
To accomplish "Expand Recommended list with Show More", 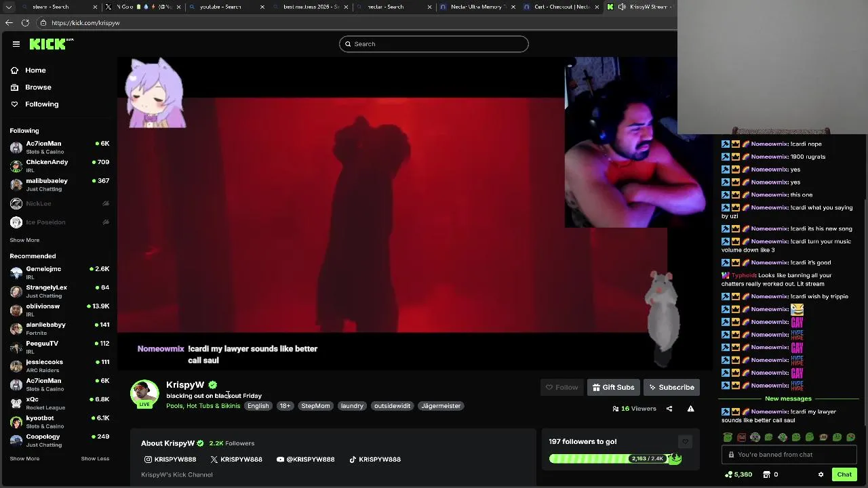I will (x=24, y=459).
